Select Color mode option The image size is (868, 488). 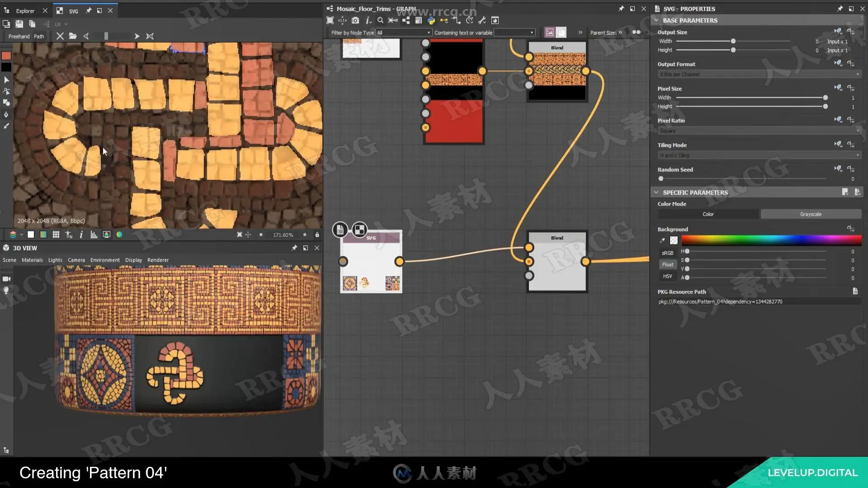708,214
